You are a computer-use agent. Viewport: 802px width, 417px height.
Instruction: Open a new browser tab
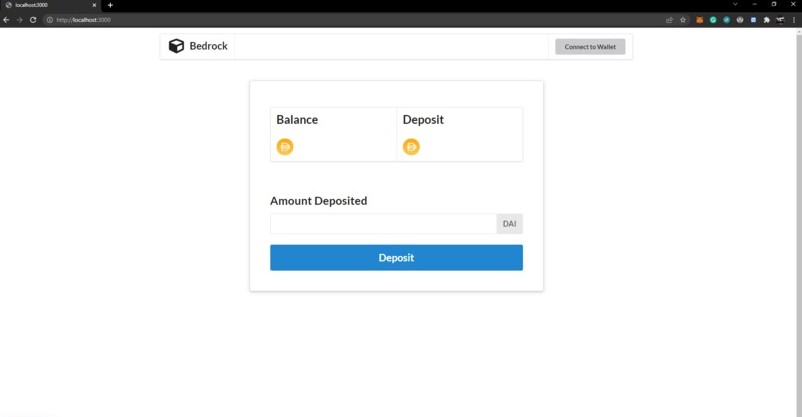110,5
